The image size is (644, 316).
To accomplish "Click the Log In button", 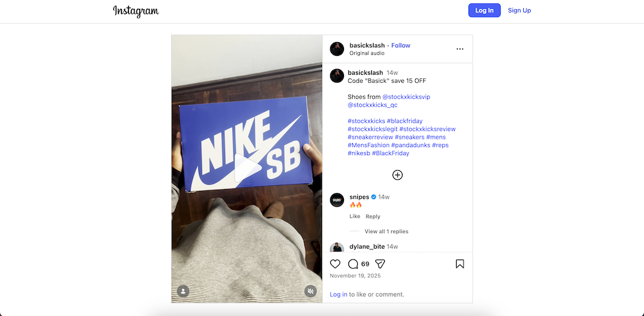I will [484, 10].
